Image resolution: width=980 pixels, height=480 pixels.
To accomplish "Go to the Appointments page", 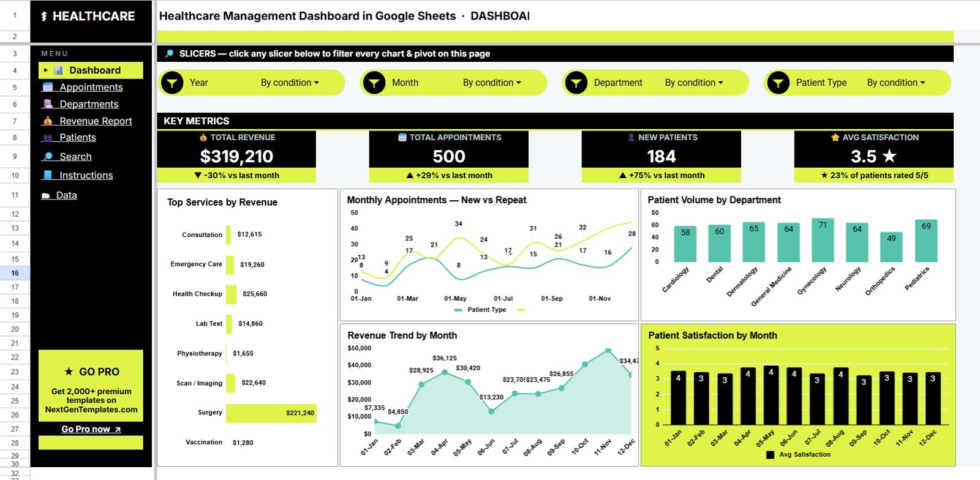I will click(x=91, y=88).
